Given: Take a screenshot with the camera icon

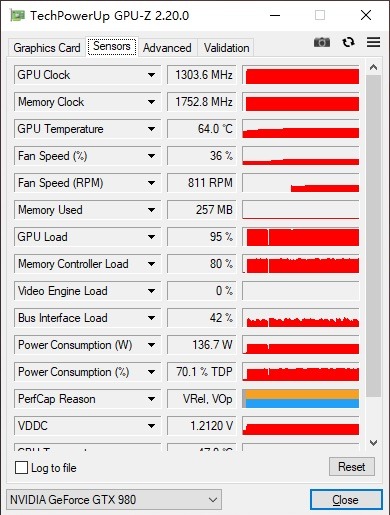Looking at the screenshot, I should pyautogui.click(x=322, y=42).
